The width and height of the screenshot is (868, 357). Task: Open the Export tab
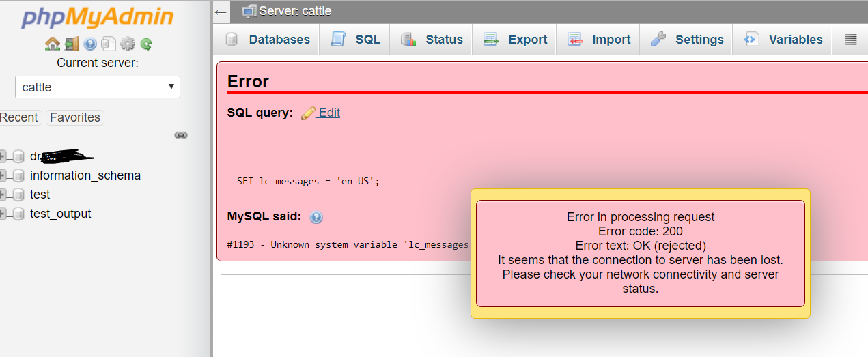(515, 40)
